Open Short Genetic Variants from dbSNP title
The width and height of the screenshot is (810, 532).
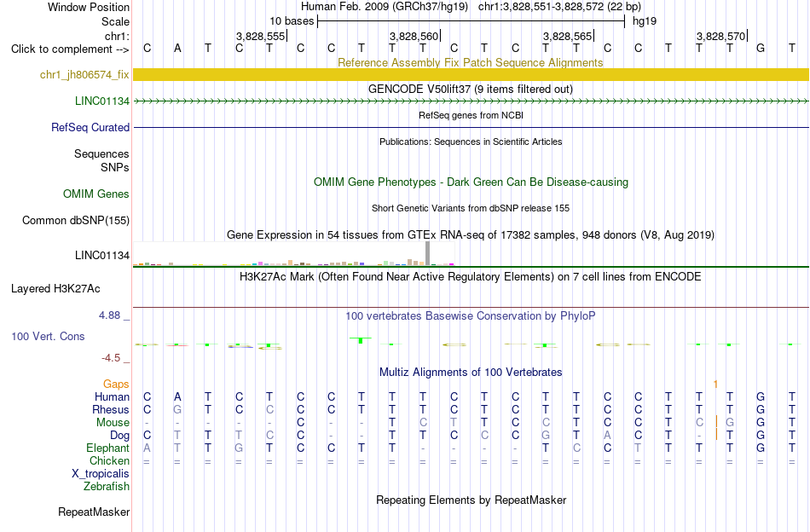(471, 208)
